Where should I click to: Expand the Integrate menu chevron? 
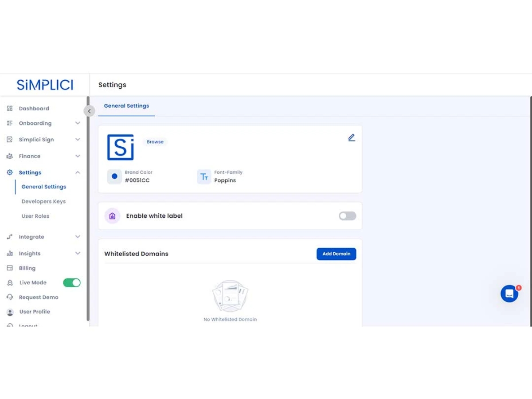tap(78, 237)
